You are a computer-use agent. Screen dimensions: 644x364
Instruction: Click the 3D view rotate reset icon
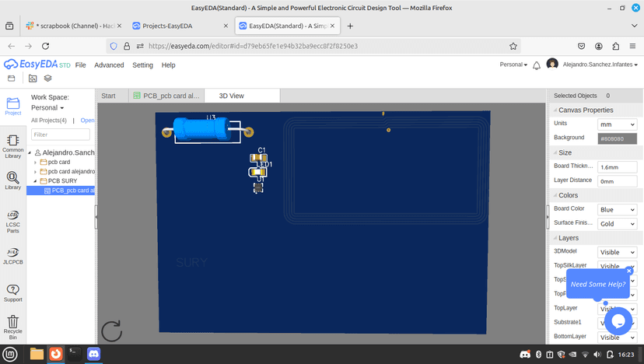point(112,331)
